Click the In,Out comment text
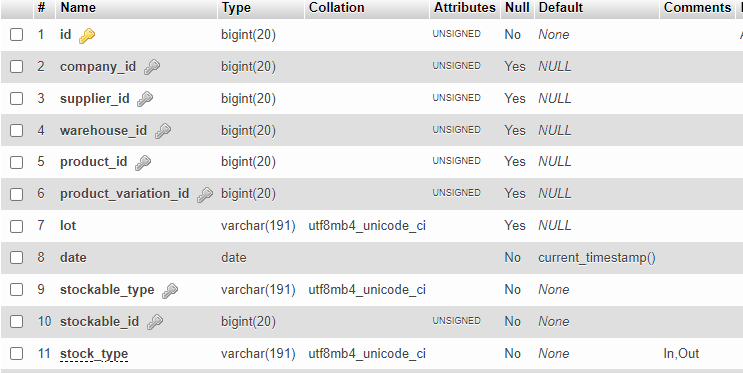The height and width of the screenshot is (373, 743). (x=681, y=354)
